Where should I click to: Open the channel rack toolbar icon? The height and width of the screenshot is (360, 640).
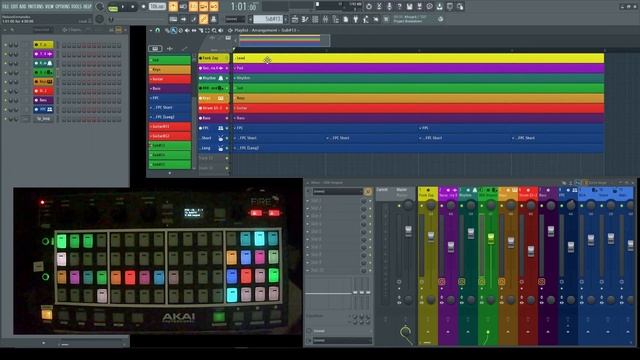[x=315, y=19]
